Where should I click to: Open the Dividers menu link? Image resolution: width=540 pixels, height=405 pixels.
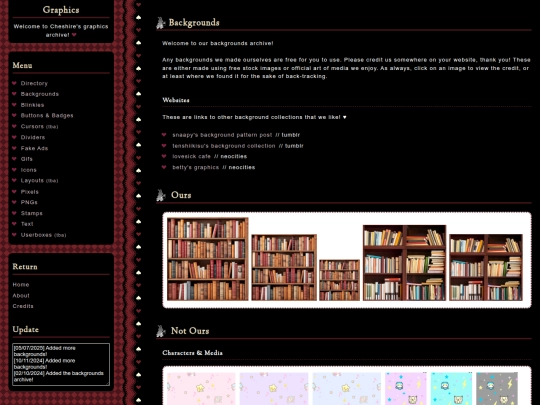click(33, 137)
